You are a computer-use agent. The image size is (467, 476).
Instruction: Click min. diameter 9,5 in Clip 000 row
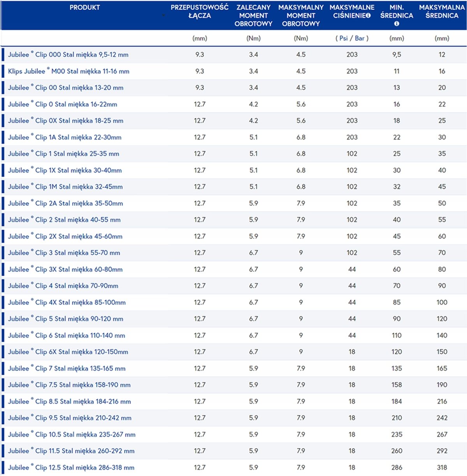(x=397, y=55)
